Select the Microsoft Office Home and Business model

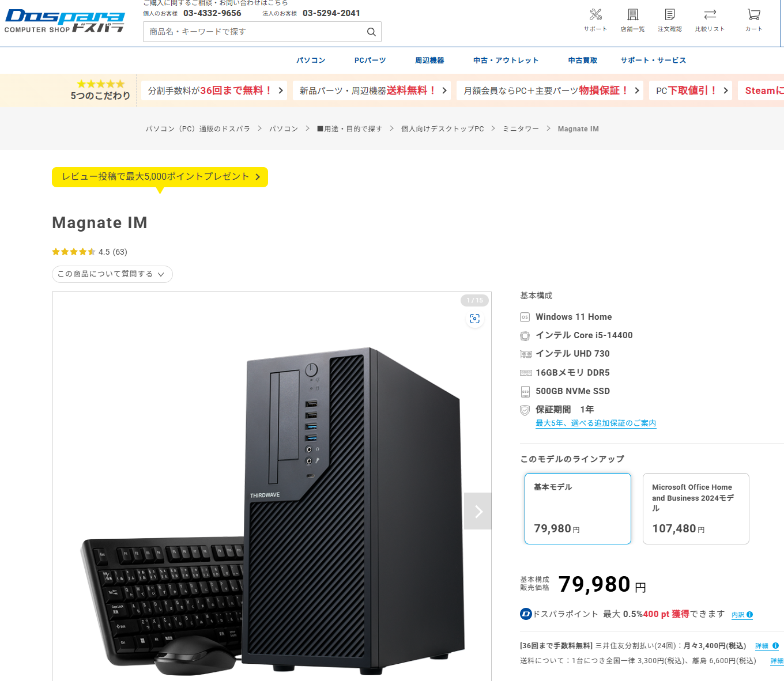(696, 509)
